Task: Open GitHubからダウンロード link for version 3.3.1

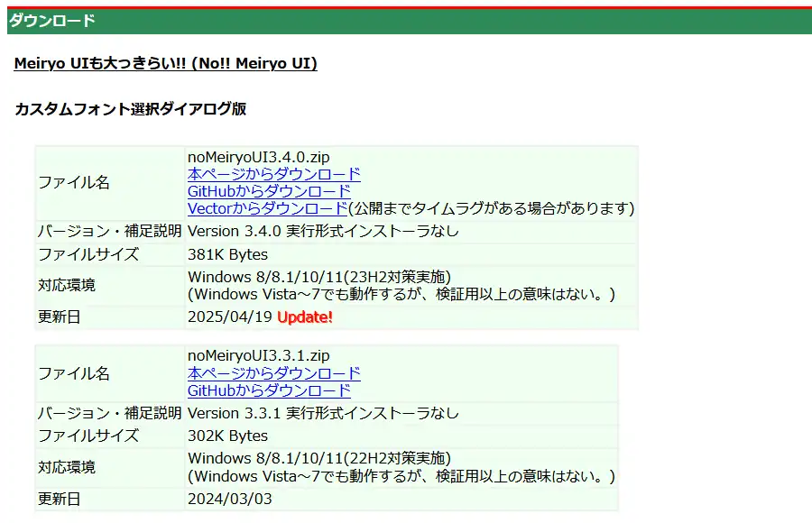Action: coord(269,390)
